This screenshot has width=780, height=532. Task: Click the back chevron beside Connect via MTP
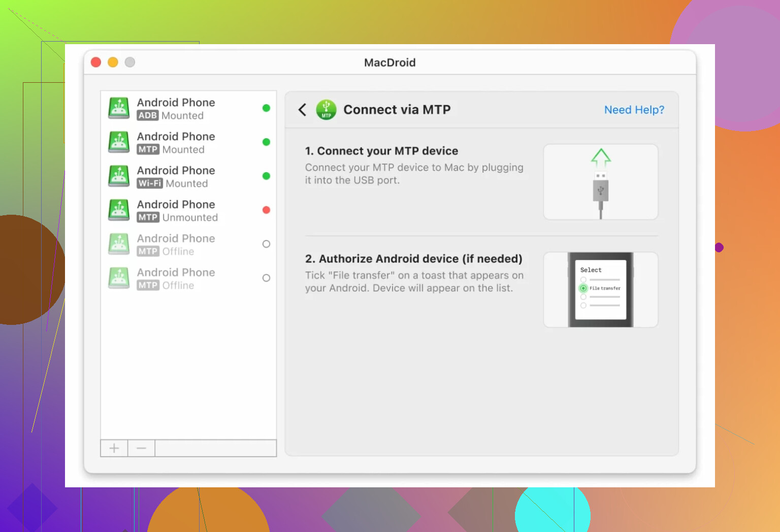302,110
